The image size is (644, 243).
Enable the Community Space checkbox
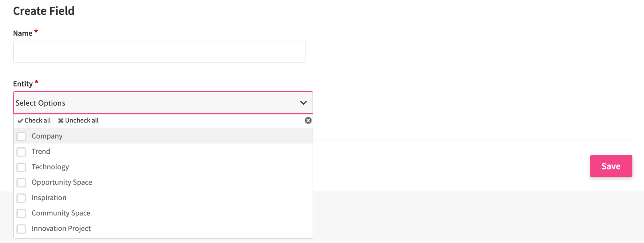click(21, 213)
